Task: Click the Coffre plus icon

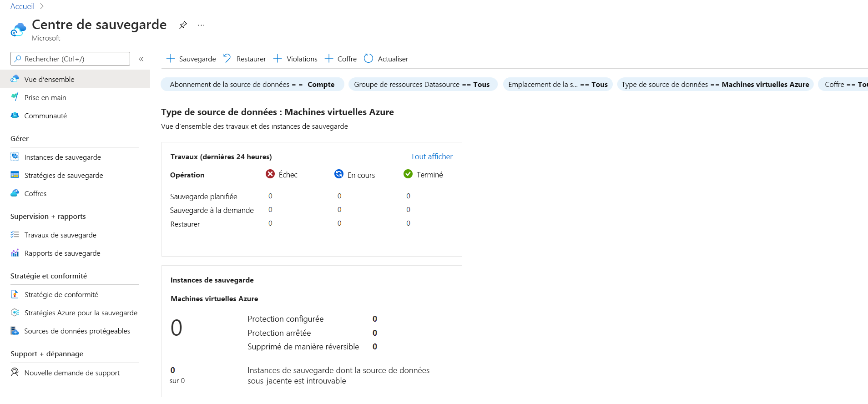Action: point(329,59)
